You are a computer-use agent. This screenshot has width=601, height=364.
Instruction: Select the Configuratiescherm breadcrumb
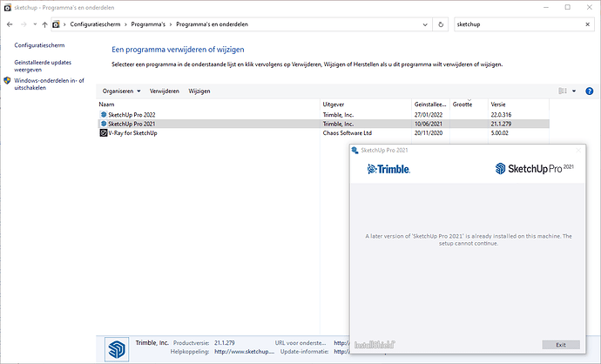[x=95, y=24]
